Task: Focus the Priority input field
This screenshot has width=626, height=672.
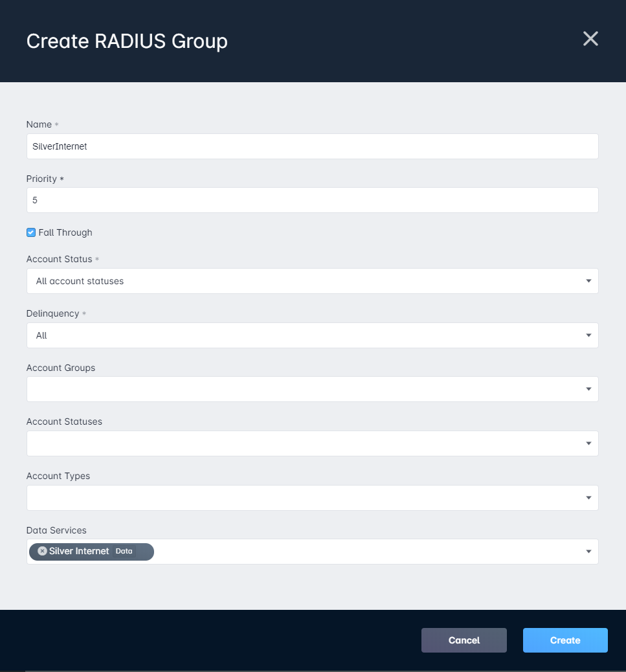Action: pos(313,200)
